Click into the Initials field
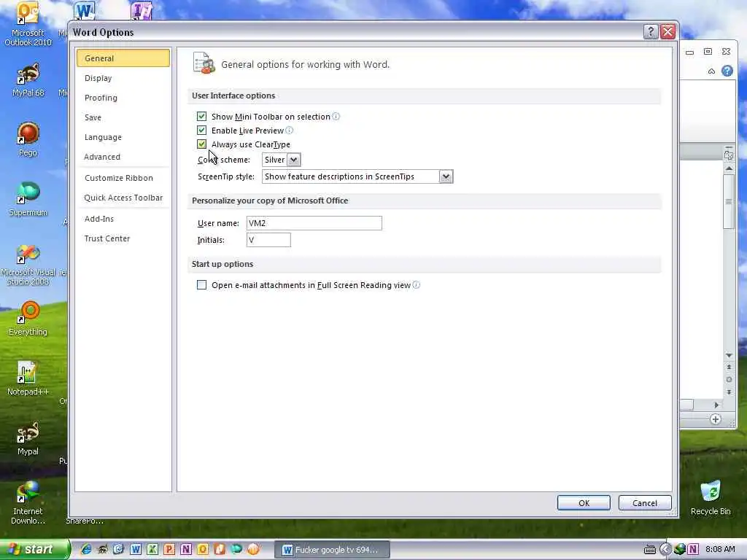Image resolution: width=747 pixels, height=560 pixels. tap(268, 239)
